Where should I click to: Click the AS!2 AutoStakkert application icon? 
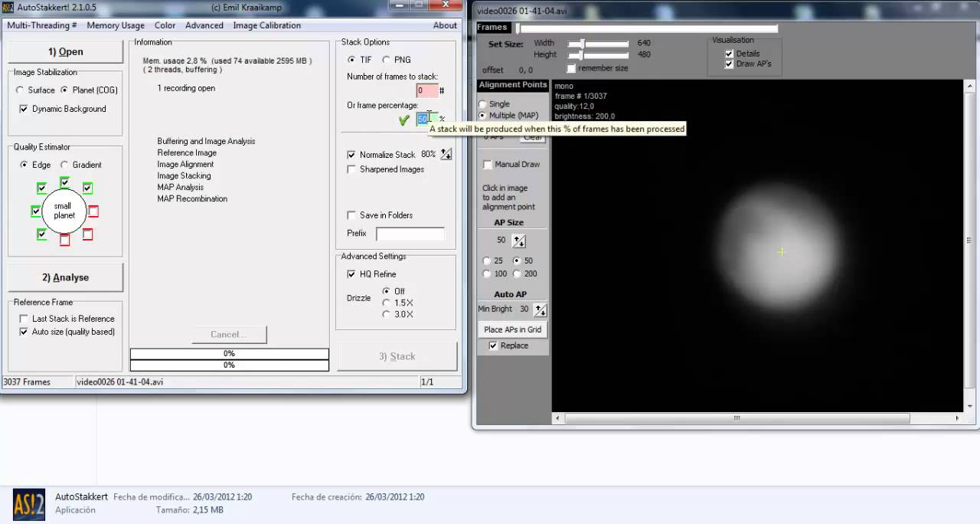click(29, 505)
